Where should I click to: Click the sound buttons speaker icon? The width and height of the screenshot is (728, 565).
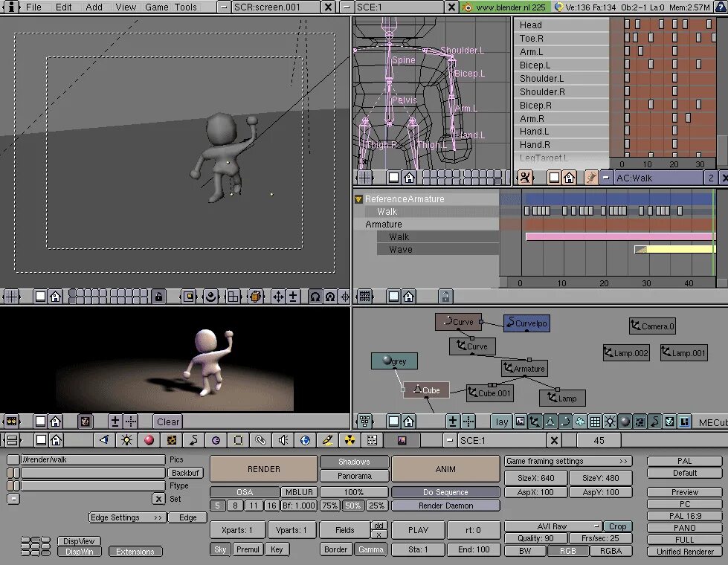click(x=283, y=440)
